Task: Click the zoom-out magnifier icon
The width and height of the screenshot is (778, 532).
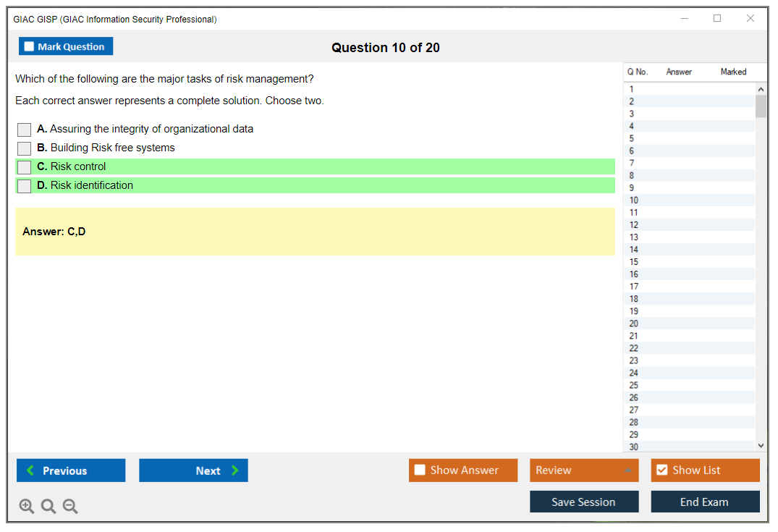Action: [x=70, y=506]
